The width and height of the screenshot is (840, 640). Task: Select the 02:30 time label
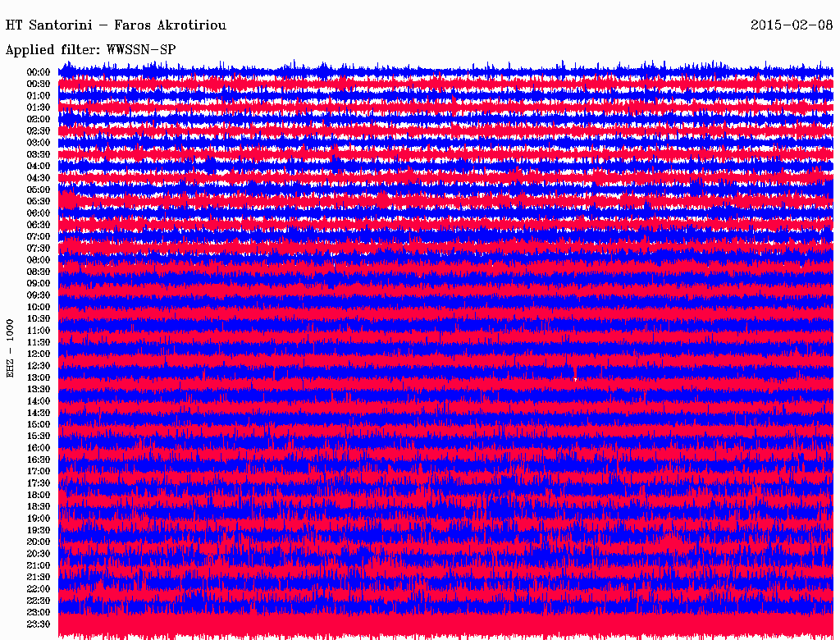click(39, 130)
